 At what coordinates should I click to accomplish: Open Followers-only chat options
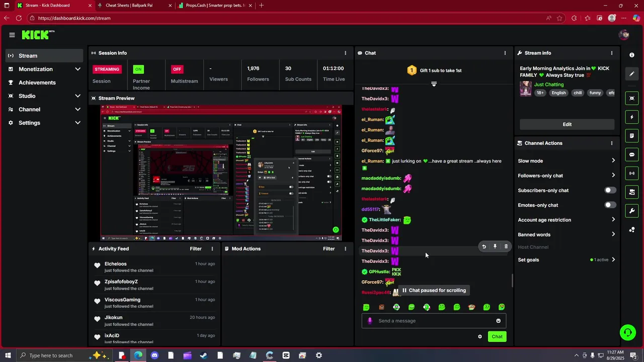click(x=567, y=175)
